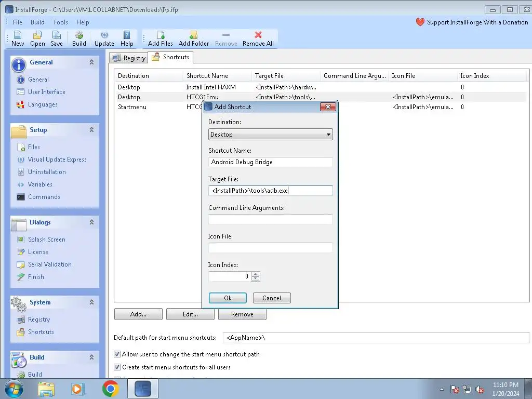The height and width of the screenshot is (399, 532).
Task: Open Registry under System sidebar group
Action: point(38,320)
